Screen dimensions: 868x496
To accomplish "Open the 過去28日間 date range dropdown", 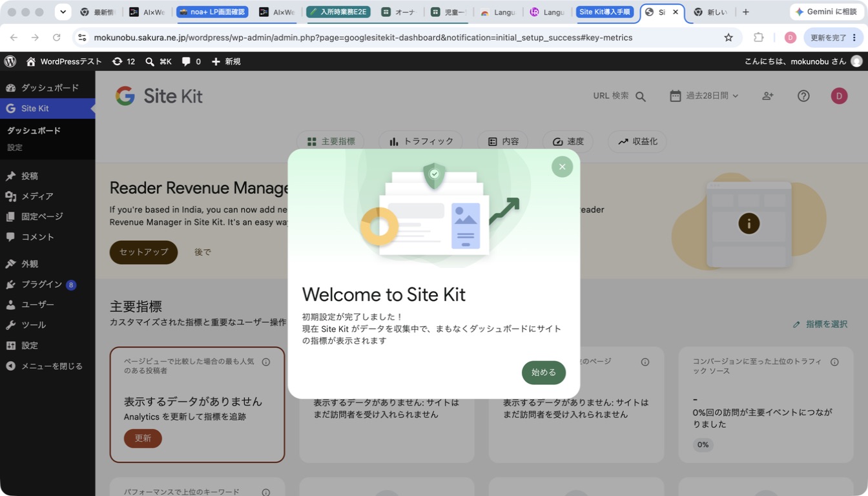I will point(704,96).
